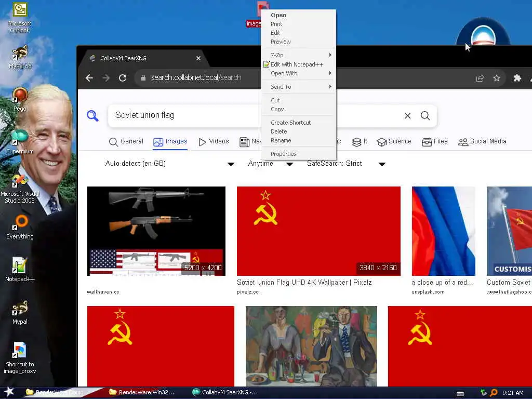Choose Preview from context menu
Screen dimensions: 532x399
click(299, 42)
